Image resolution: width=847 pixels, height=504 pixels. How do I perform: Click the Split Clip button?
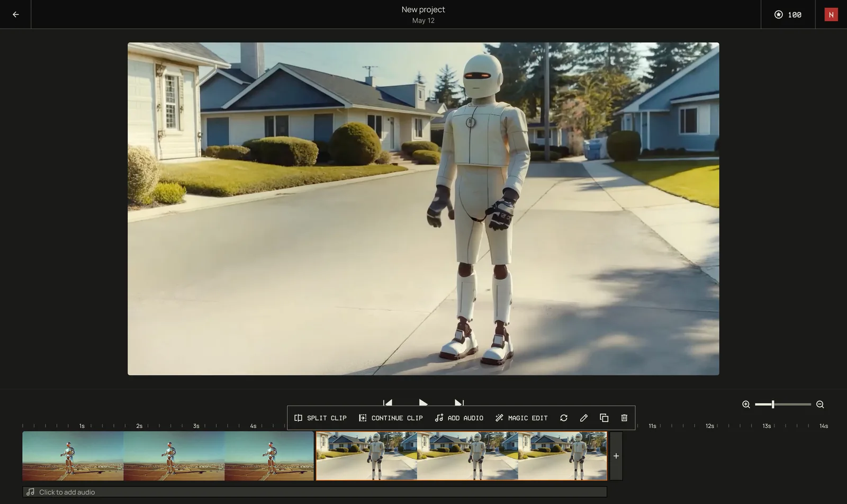(320, 418)
